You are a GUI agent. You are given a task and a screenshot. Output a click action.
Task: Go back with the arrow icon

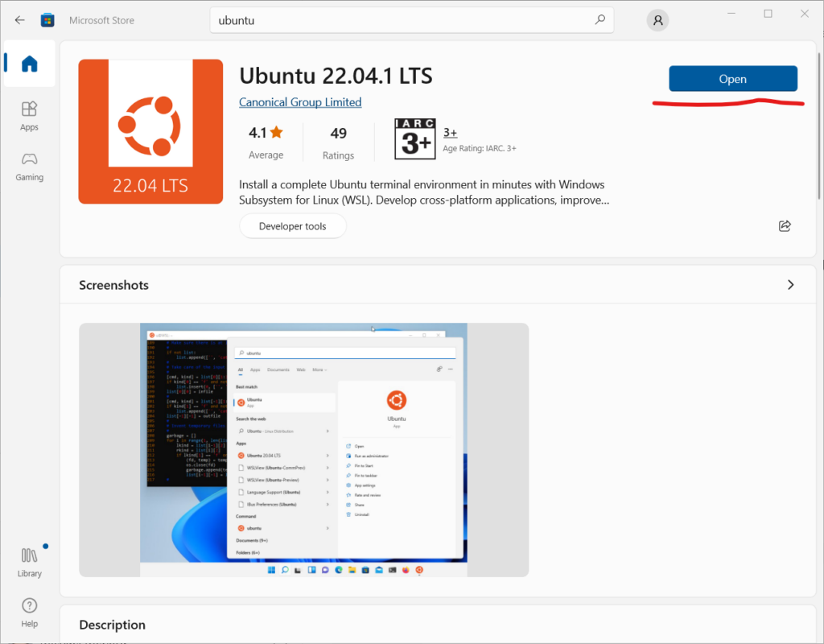point(19,20)
